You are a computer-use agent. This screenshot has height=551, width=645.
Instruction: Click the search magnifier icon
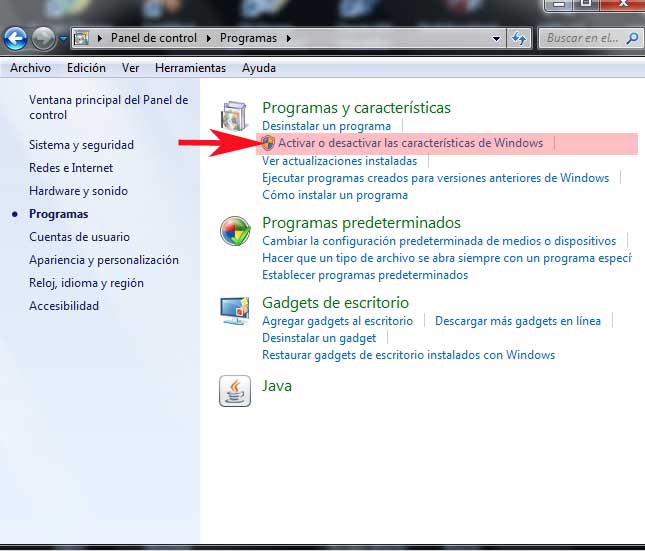point(632,38)
